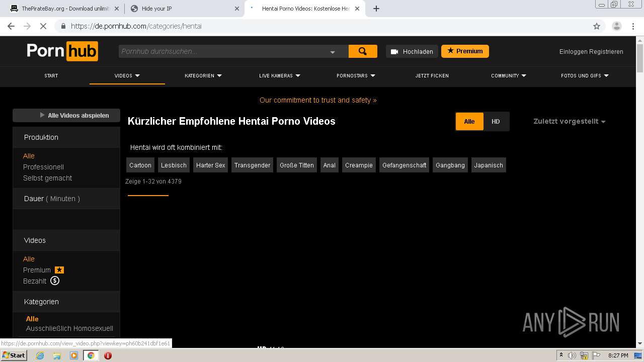The image size is (644, 362).
Task: Open a new tab with plus button
Action: pos(376,9)
